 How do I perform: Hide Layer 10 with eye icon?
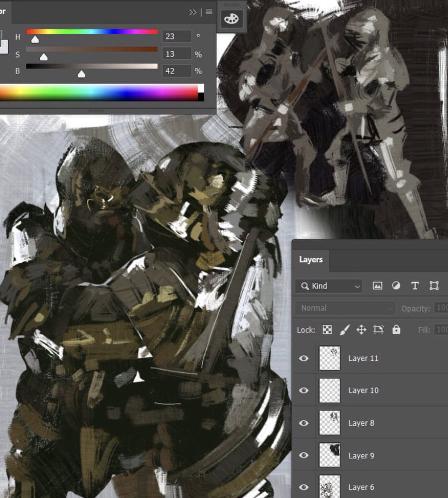pos(304,391)
